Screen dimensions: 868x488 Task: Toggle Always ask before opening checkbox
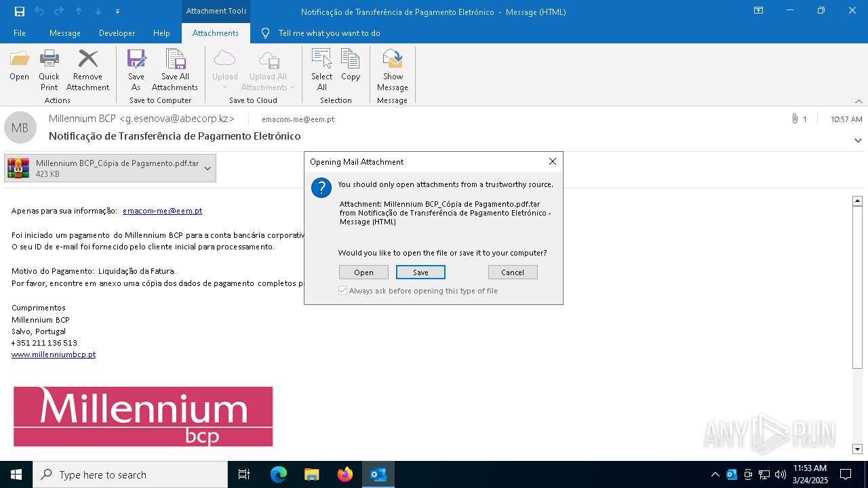(x=343, y=291)
